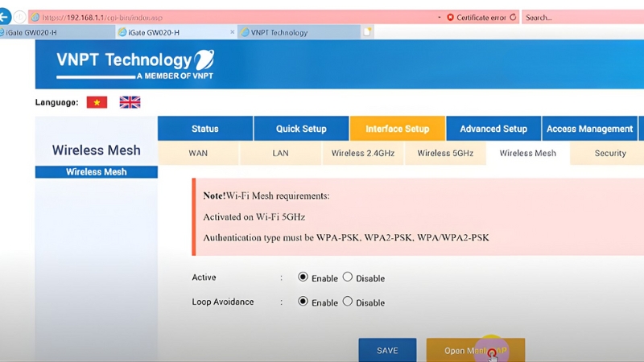Click the 'Loop Avoidance' label
644x362 pixels.
[223, 302]
